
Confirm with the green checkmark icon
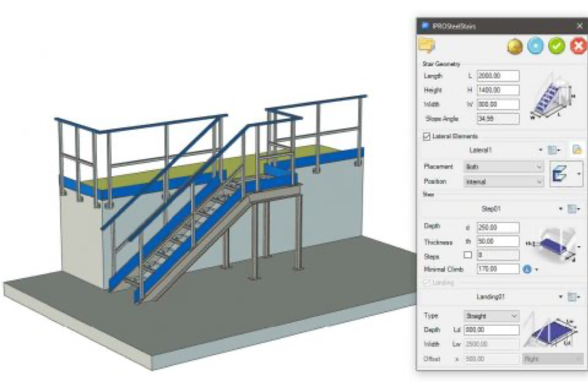click(x=557, y=46)
